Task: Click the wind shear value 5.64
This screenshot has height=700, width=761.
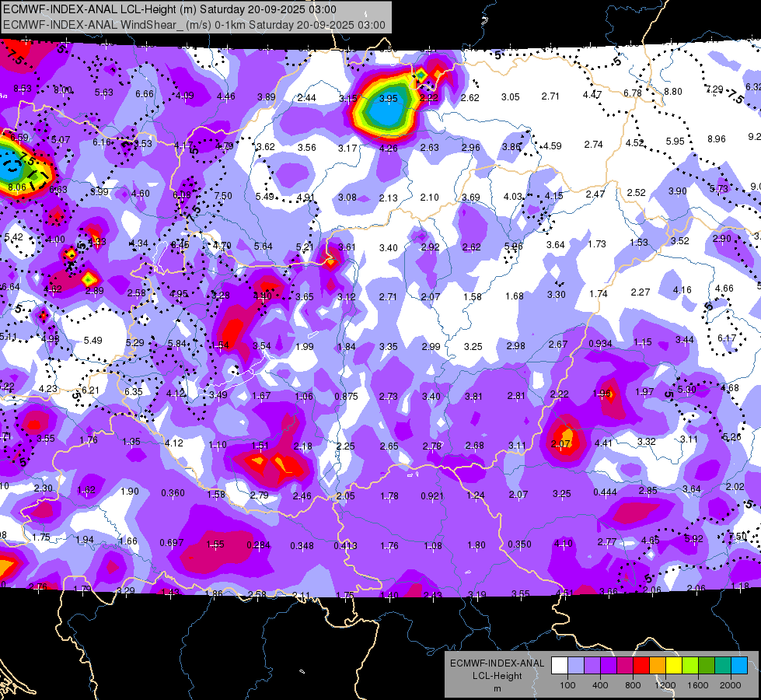Action: click(264, 247)
